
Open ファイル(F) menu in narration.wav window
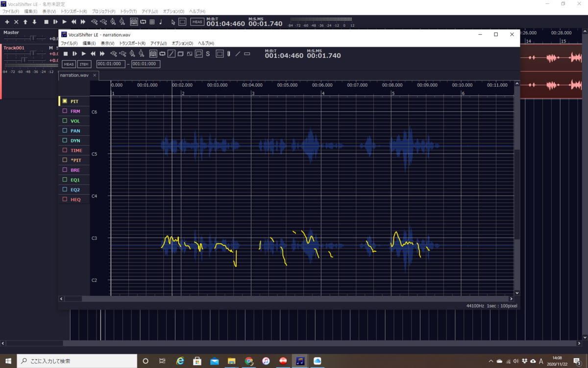click(x=69, y=43)
